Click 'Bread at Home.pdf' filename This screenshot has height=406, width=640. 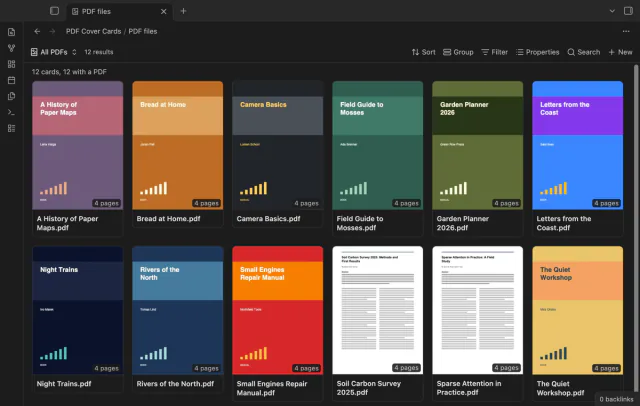point(168,219)
